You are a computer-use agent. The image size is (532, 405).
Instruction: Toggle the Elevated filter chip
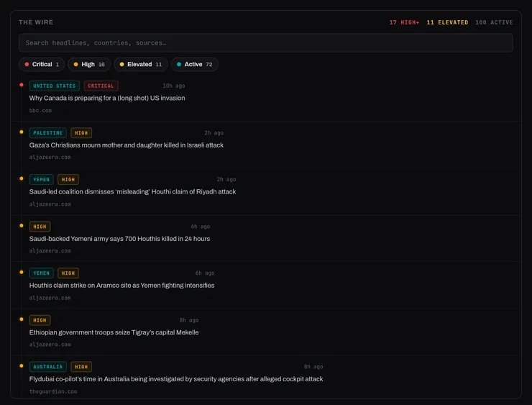[141, 64]
